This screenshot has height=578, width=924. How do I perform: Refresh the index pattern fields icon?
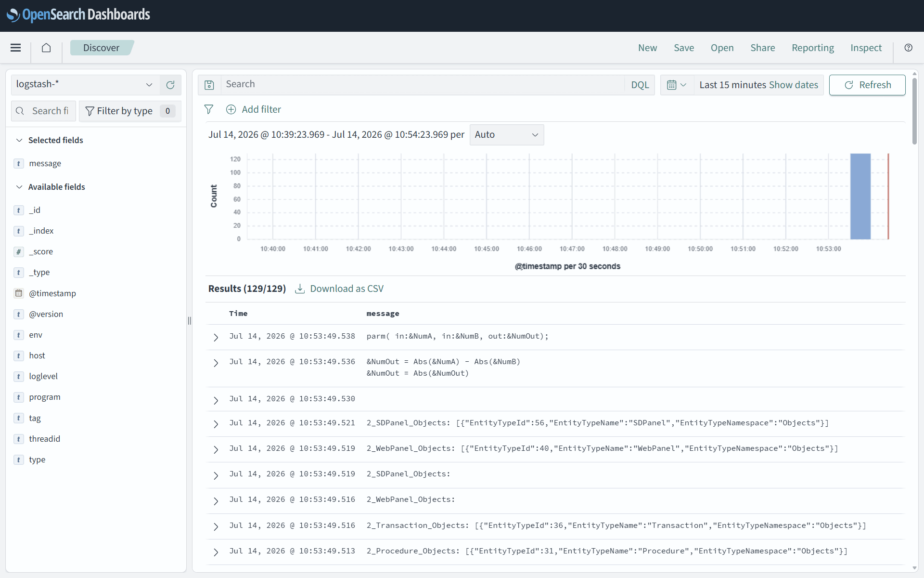tap(170, 85)
